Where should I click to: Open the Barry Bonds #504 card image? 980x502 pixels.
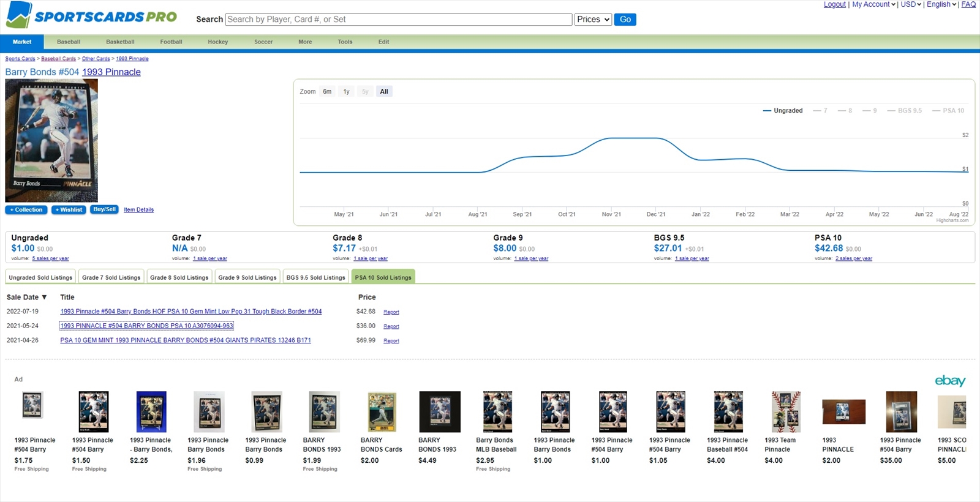[x=51, y=141]
